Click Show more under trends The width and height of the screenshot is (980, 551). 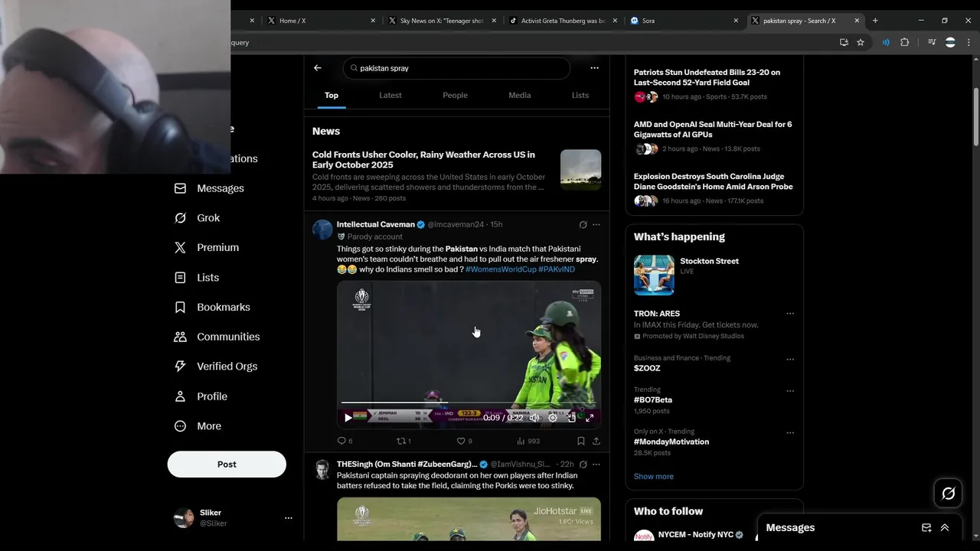coord(653,477)
